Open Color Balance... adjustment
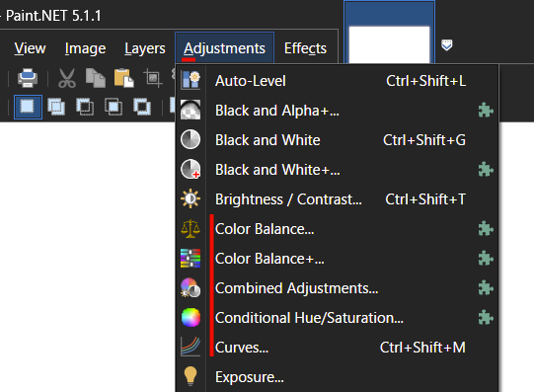Viewport: 534px width, 392px height. coord(338,229)
